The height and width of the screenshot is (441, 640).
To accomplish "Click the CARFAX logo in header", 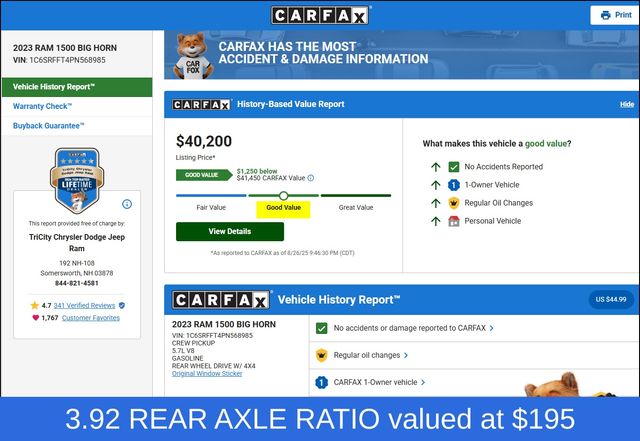I will [320, 16].
